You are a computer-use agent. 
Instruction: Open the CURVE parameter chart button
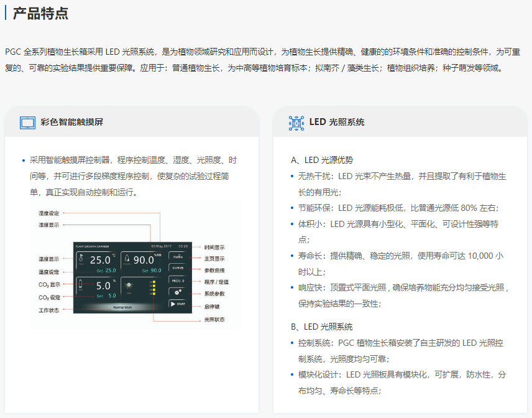pyautogui.click(x=178, y=267)
